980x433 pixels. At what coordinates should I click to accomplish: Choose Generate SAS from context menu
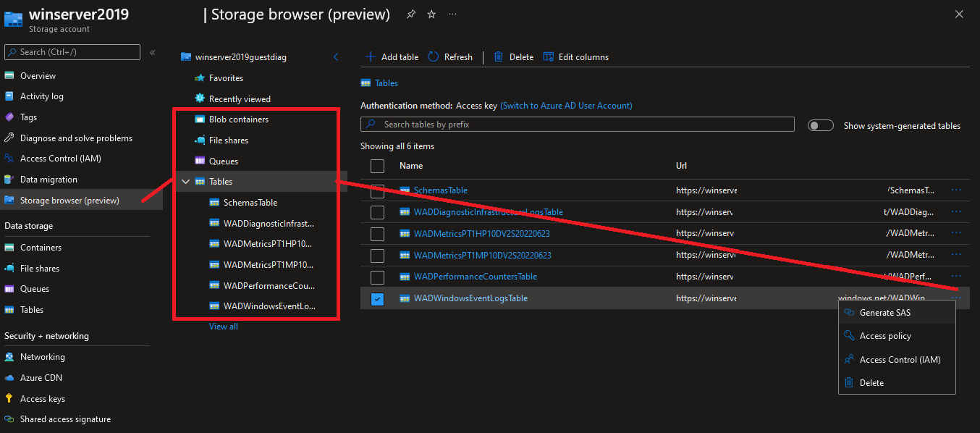pos(897,313)
